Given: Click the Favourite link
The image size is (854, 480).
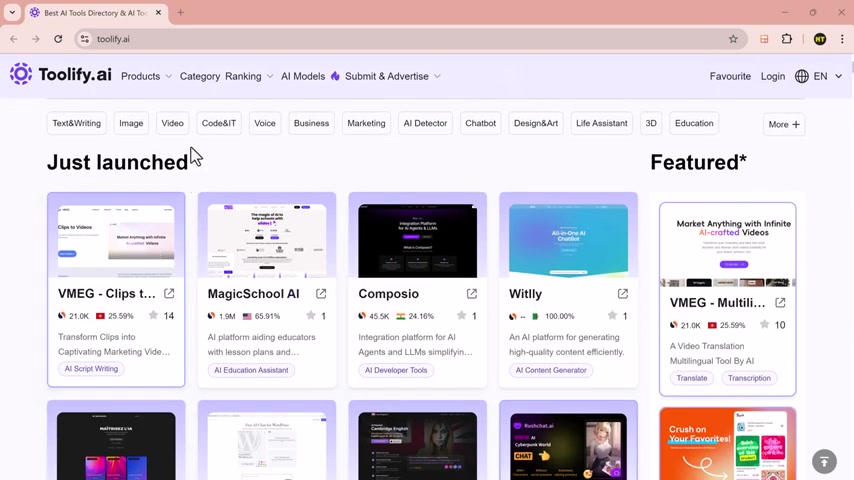Looking at the screenshot, I should [x=730, y=76].
